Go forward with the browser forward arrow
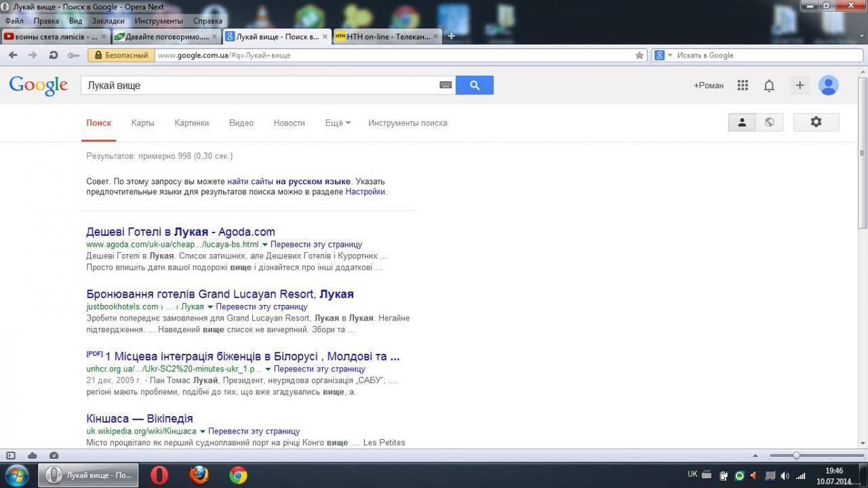Screen dimensions: 868x488 pyautogui.click(x=33, y=56)
